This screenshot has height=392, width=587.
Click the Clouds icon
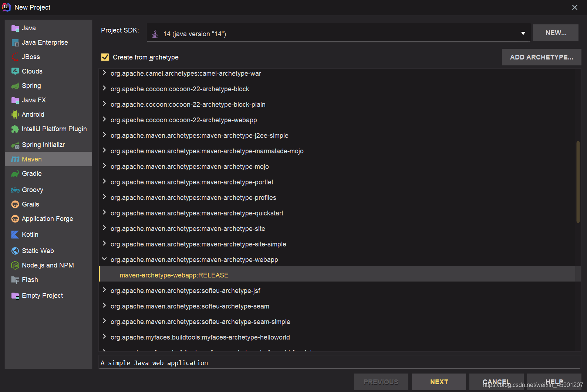(x=15, y=71)
